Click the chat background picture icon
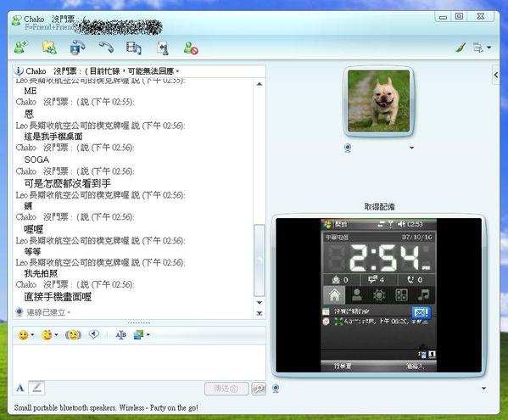Screen dimensions: 508x420 pyautogui.click(x=138, y=335)
